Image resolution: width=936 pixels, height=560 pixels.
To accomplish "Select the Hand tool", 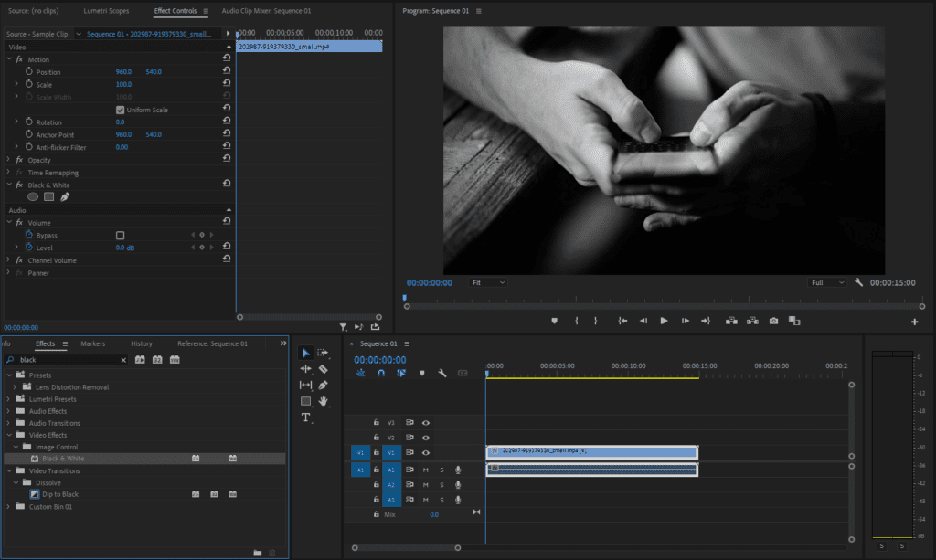I will pyautogui.click(x=323, y=401).
